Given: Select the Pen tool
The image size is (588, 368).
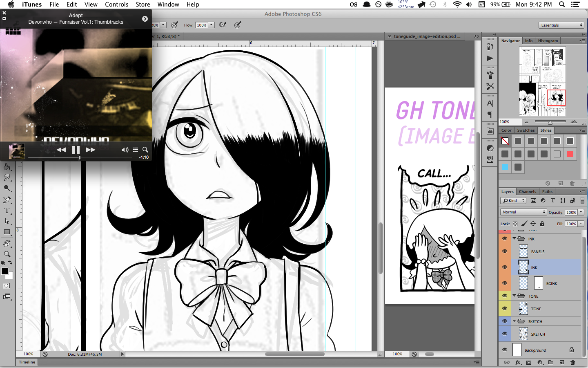Looking at the screenshot, I should pyautogui.click(x=7, y=200).
